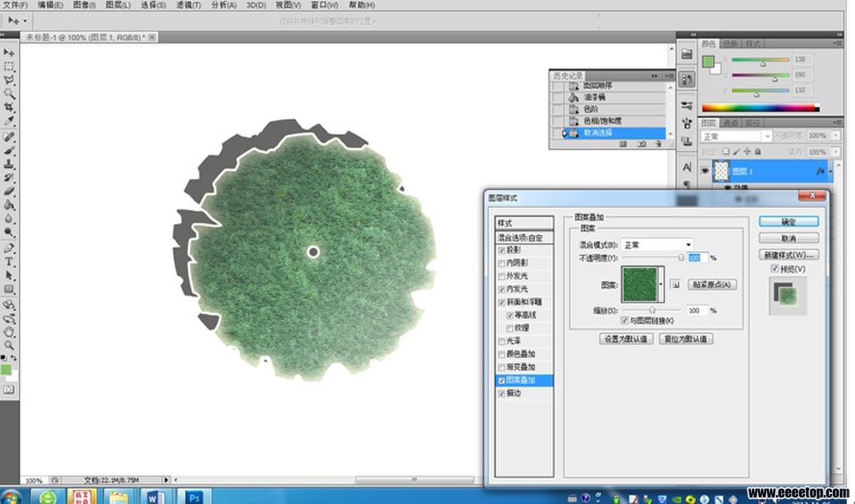Click 设置为默认值 make default button
The image size is (855, 504).
(626, 339)
